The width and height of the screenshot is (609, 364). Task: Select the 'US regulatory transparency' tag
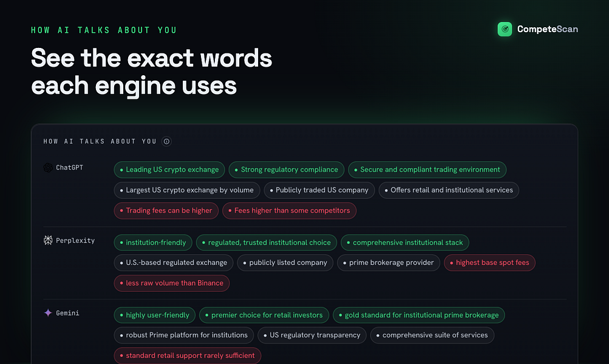tap(312, 335)
